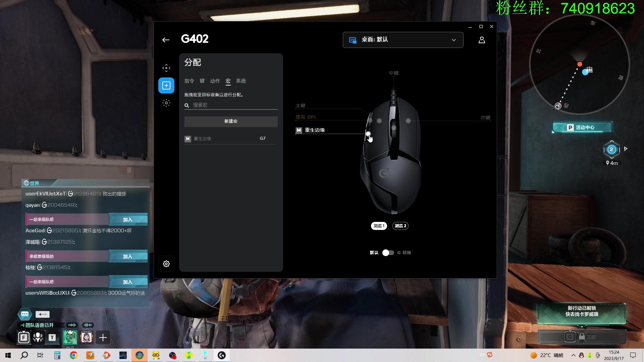644x362 pixels.
Task: Click the enter-key chat input icon
Action: click(43, 314)
